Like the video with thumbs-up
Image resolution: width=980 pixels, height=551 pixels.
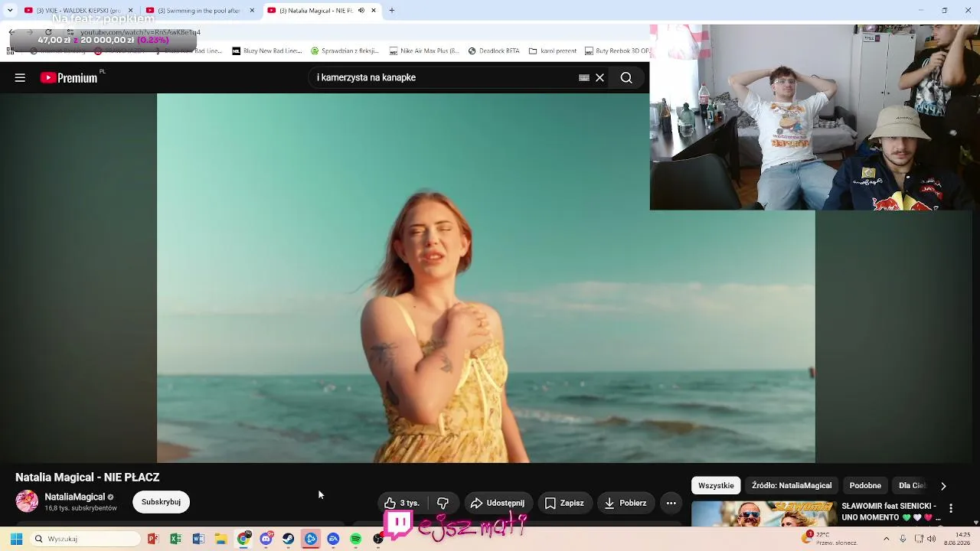[x=403, y=503]
